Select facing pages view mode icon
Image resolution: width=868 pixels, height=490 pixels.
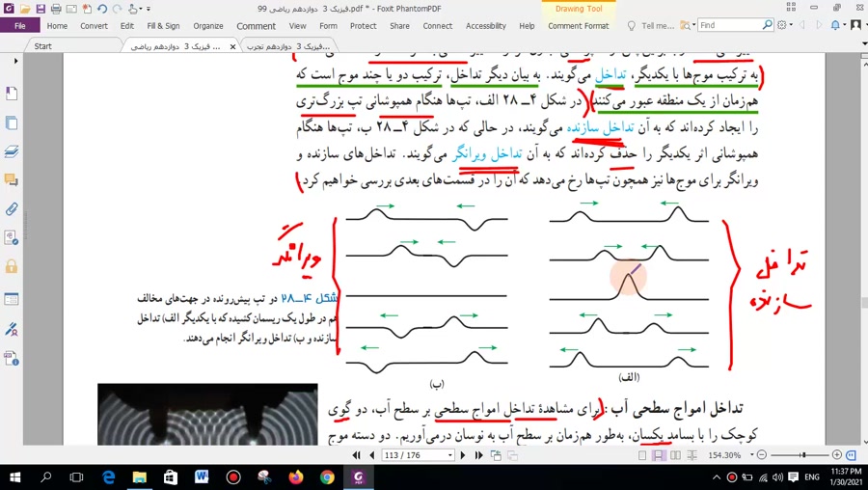[675, 455]
